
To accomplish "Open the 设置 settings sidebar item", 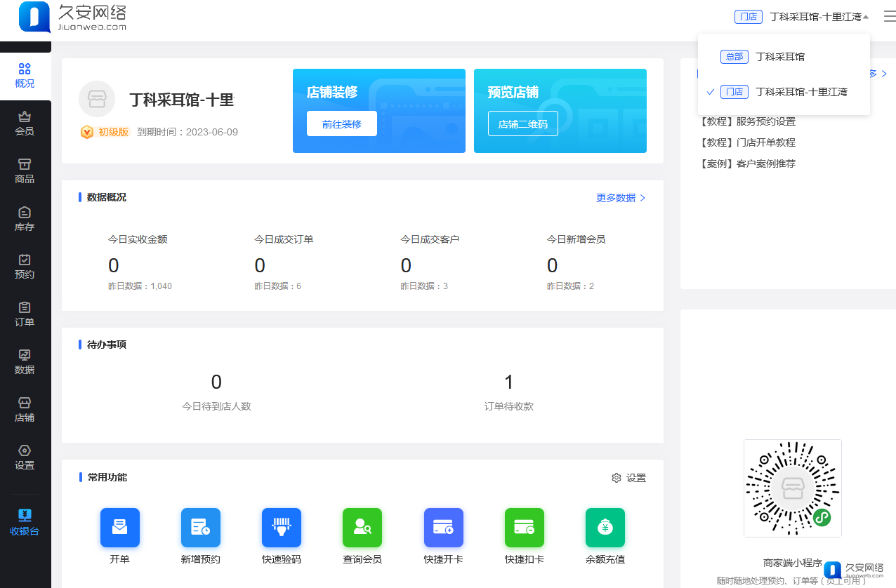I will pyautogui.click(x=25, y=457).
